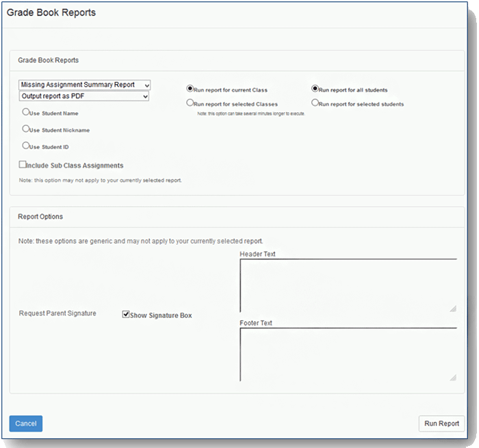Viewport: 479px width, 448px height.
Task: Choose Run report for selected students
Action: pos(315,103)
